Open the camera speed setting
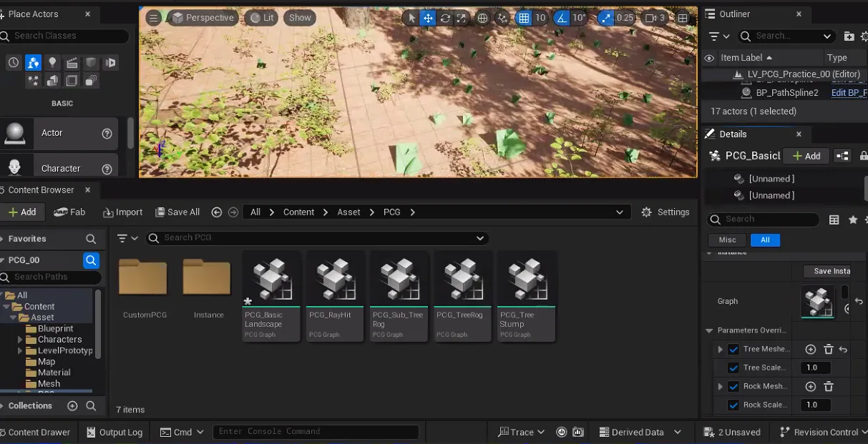868x444 pixels. (x=655, y=19)
